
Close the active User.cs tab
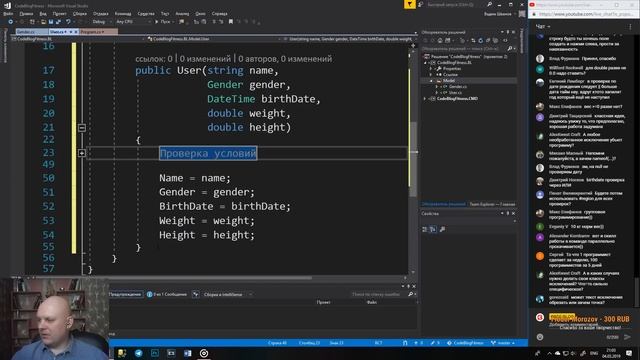tap(76, 32)
